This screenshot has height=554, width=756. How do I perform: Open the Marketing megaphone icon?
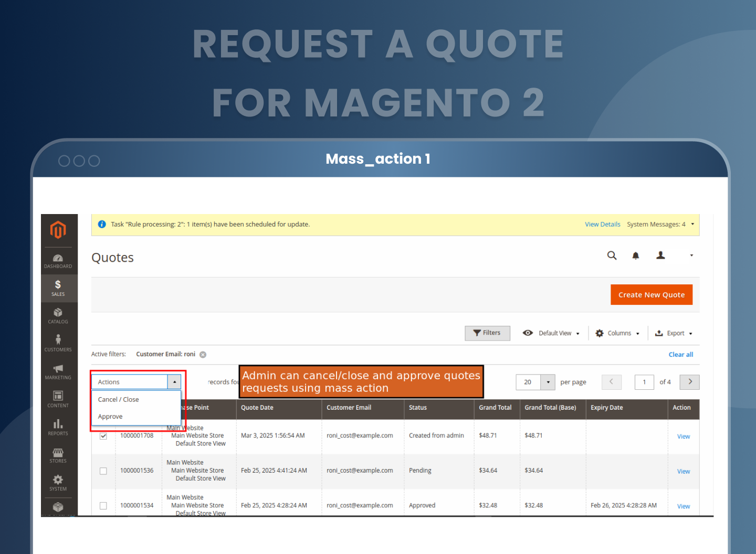[58, 371]
